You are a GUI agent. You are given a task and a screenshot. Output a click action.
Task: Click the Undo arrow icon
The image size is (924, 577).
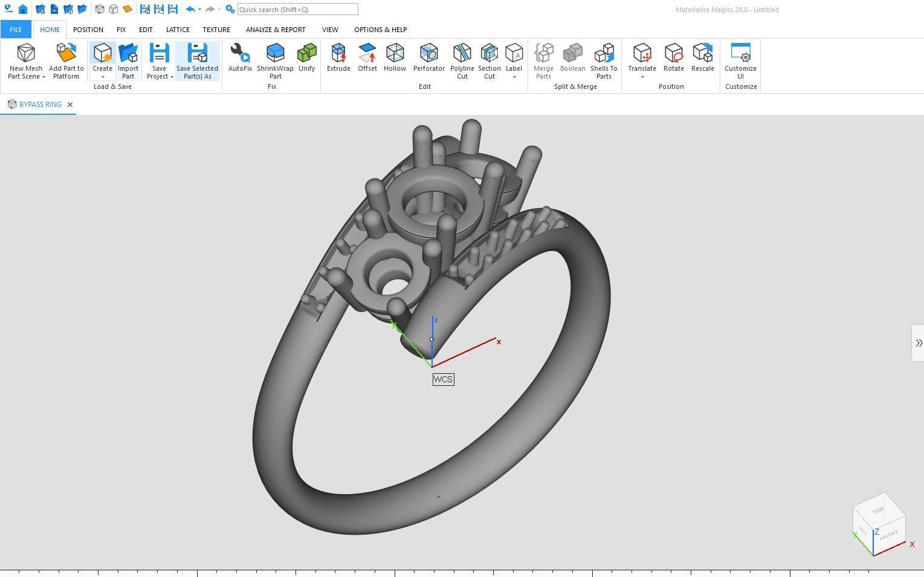190,9
